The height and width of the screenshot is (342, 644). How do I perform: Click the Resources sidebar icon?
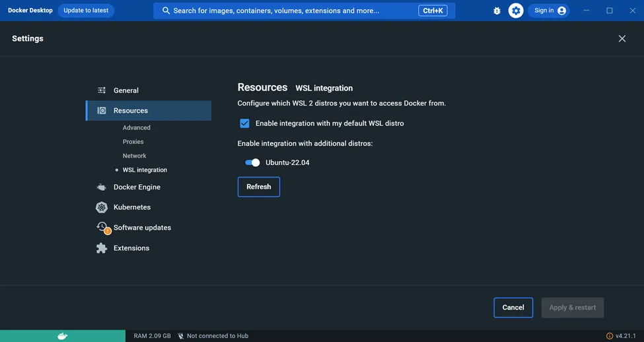(x=102, y=110)
